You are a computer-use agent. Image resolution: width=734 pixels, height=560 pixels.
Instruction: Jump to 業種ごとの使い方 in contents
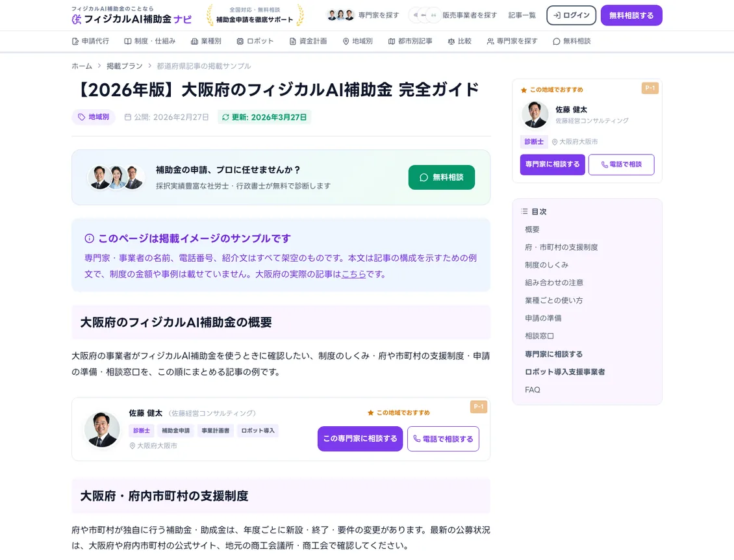[554, 301]
